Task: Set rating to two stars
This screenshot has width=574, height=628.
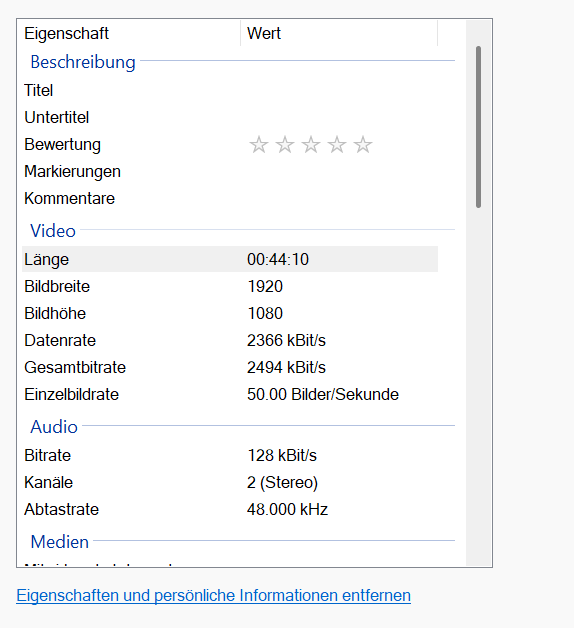Action: point(285,145)
